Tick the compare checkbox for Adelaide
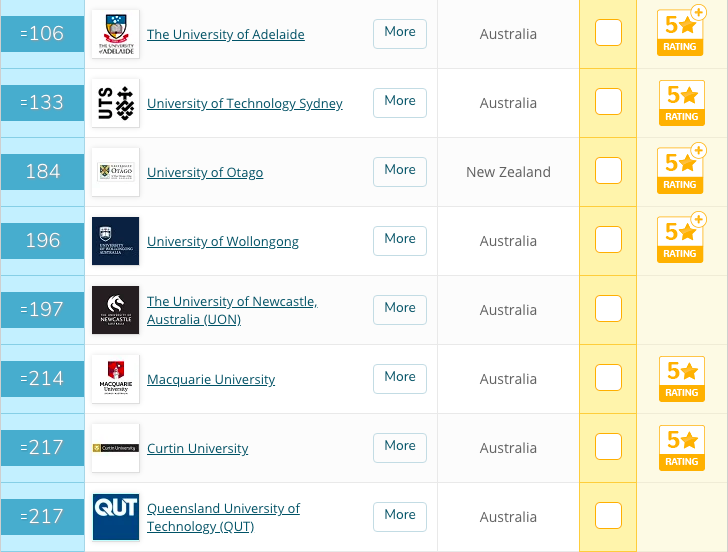 608,32
